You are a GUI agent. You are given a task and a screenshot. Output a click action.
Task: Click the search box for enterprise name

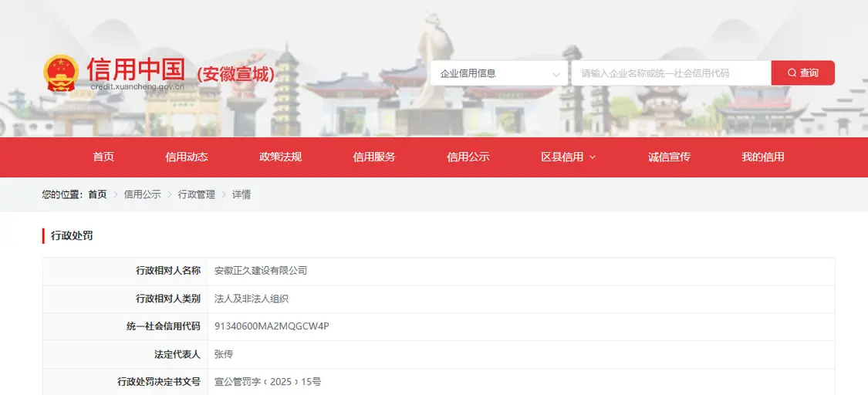click(670, 73)
